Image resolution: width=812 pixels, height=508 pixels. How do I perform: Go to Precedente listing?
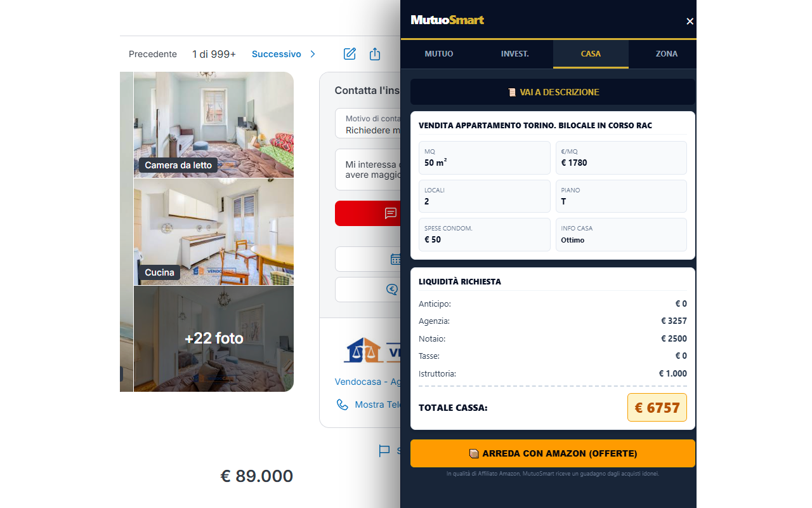(153, 54)
